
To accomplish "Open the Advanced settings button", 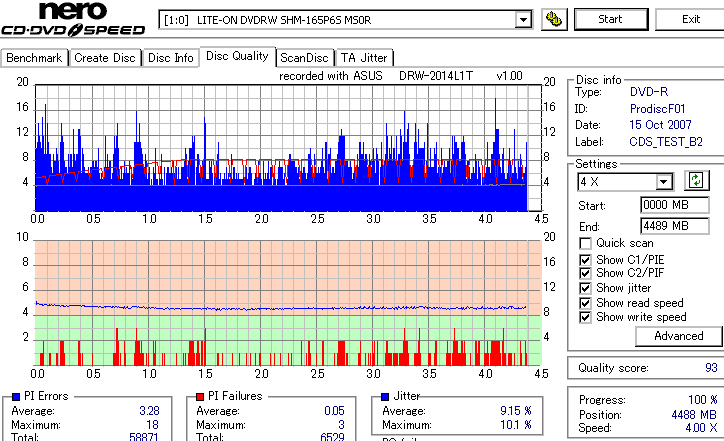I will click(x=678, y=336).
